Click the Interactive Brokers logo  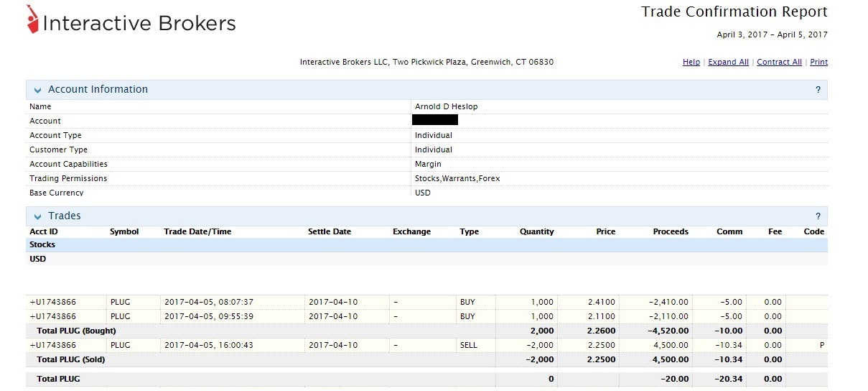tap(131, 22)
